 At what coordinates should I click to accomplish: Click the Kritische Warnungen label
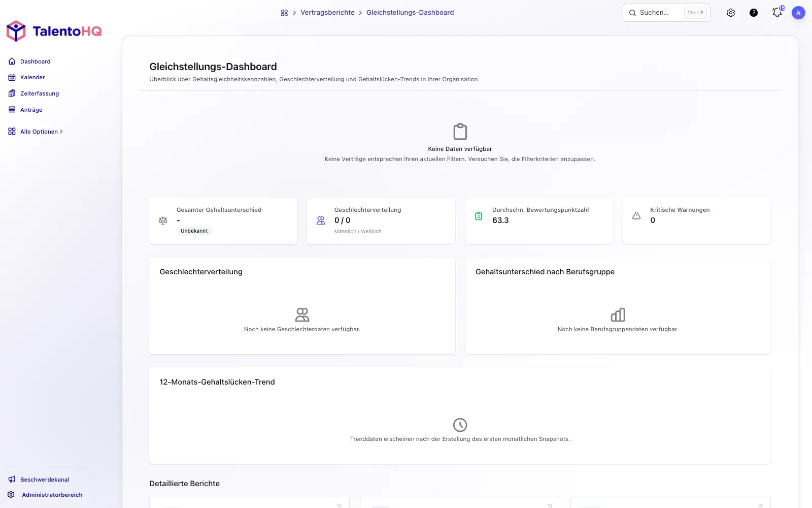(680, 210)
